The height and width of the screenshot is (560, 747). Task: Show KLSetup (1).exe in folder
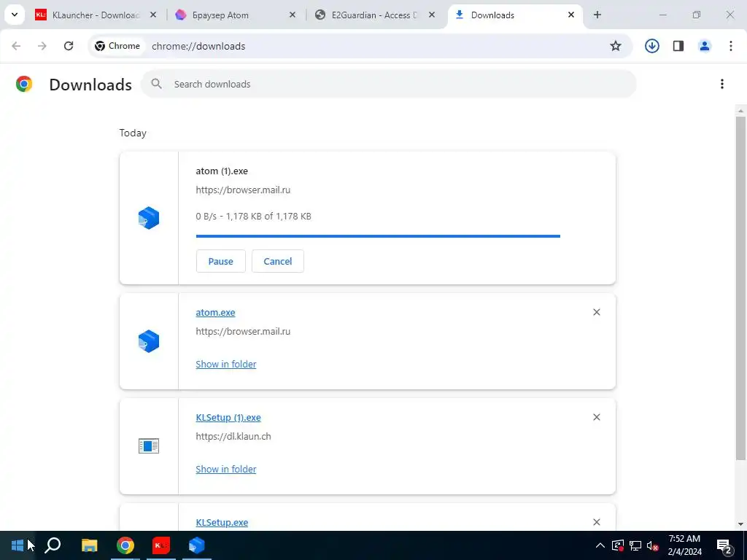tap(226, 469)
